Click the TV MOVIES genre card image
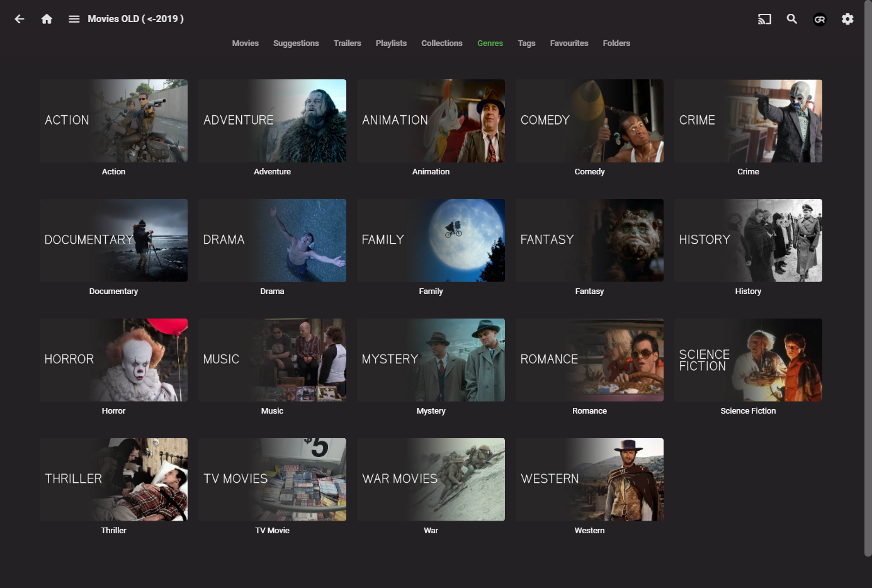 click(x=272, y=480)
